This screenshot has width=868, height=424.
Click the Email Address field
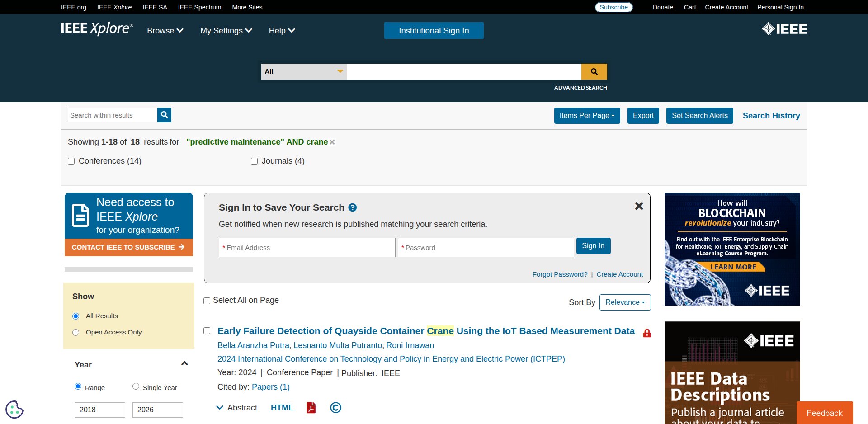[x=307, y=248]
